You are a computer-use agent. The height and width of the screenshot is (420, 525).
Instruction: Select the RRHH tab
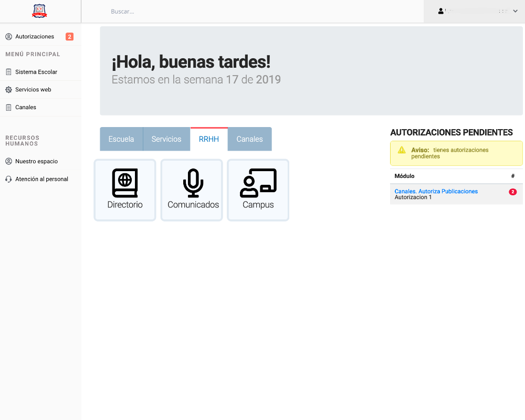point(209,139)
